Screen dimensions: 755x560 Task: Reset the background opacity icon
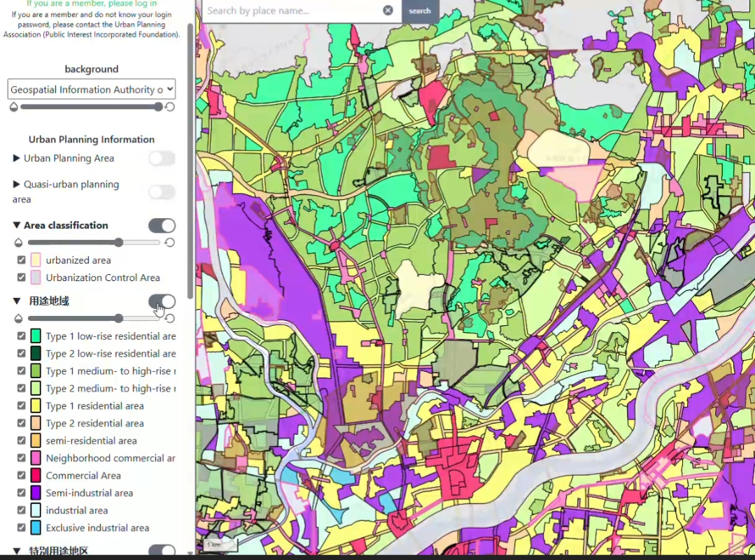coord(170,107)
